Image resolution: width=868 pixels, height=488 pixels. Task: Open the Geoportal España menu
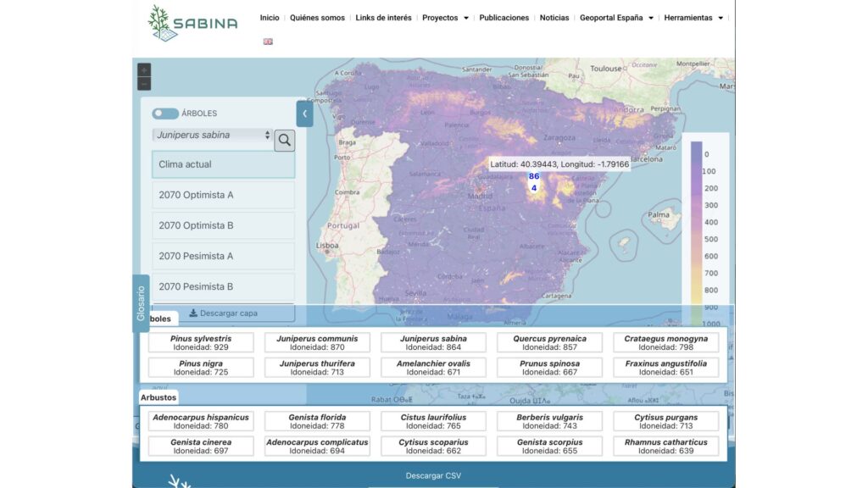pos(616,18)
